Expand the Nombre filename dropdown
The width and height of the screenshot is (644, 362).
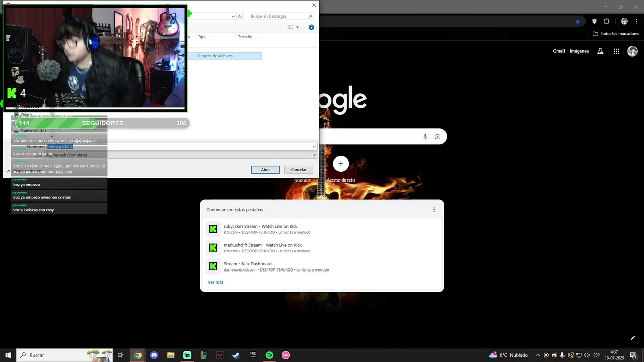pos(314,147)
